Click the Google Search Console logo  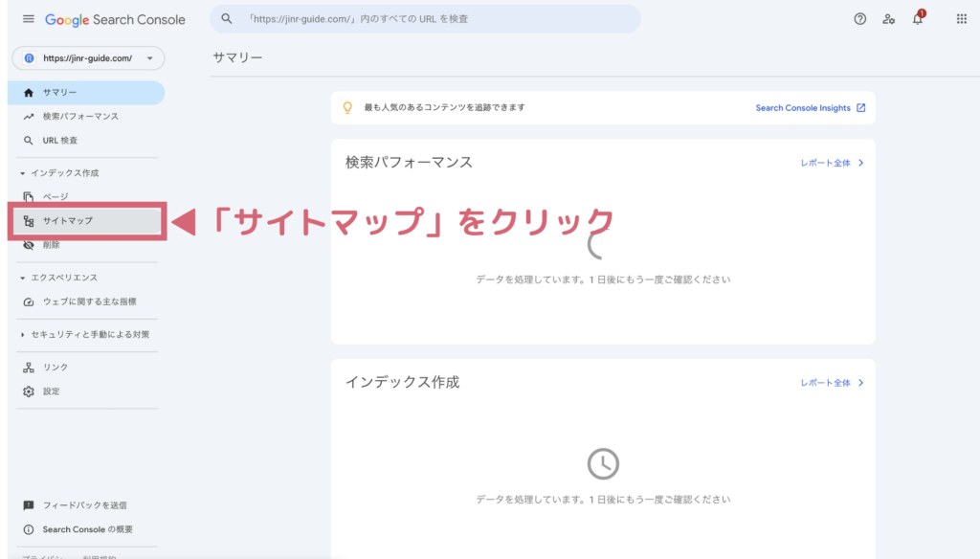click(115, 19)
